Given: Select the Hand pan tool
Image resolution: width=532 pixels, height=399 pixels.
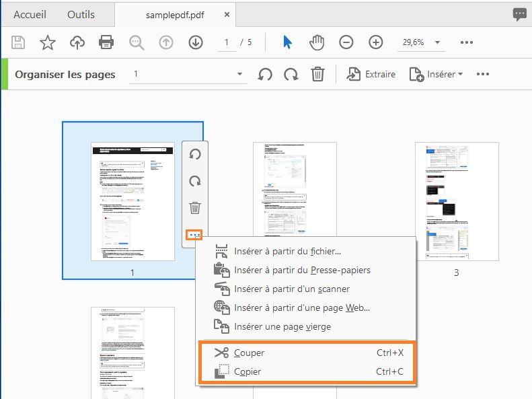Looking at the screenshot, I should pos(317,42).
